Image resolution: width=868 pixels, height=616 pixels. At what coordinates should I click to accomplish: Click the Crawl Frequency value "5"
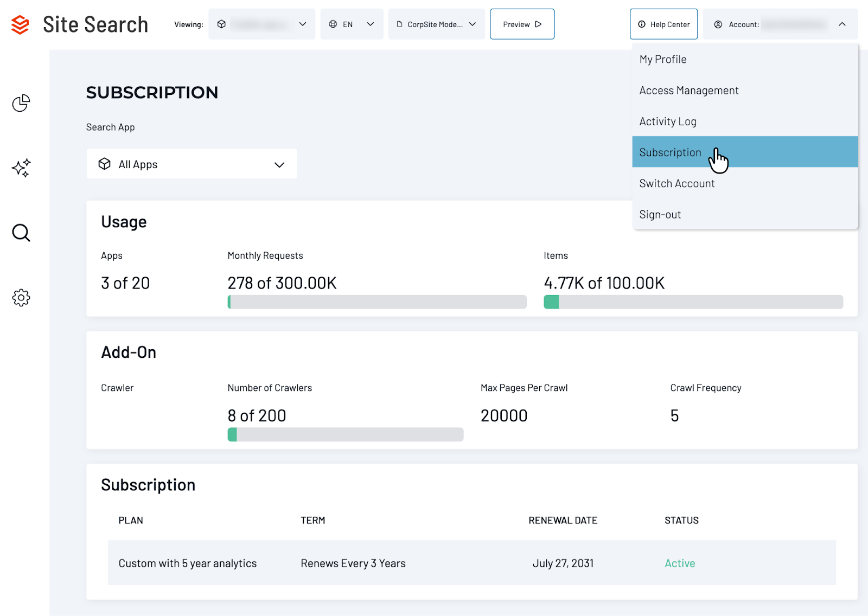(x=674, y=415)
